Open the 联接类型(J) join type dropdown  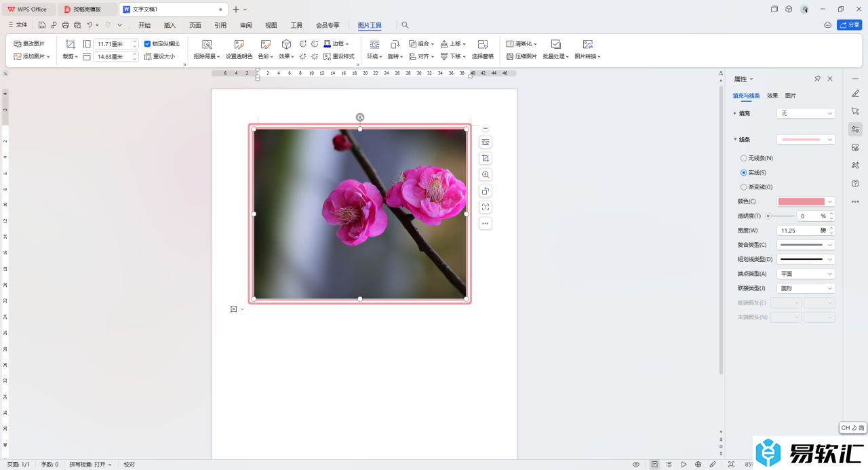(x=806, y=288)
